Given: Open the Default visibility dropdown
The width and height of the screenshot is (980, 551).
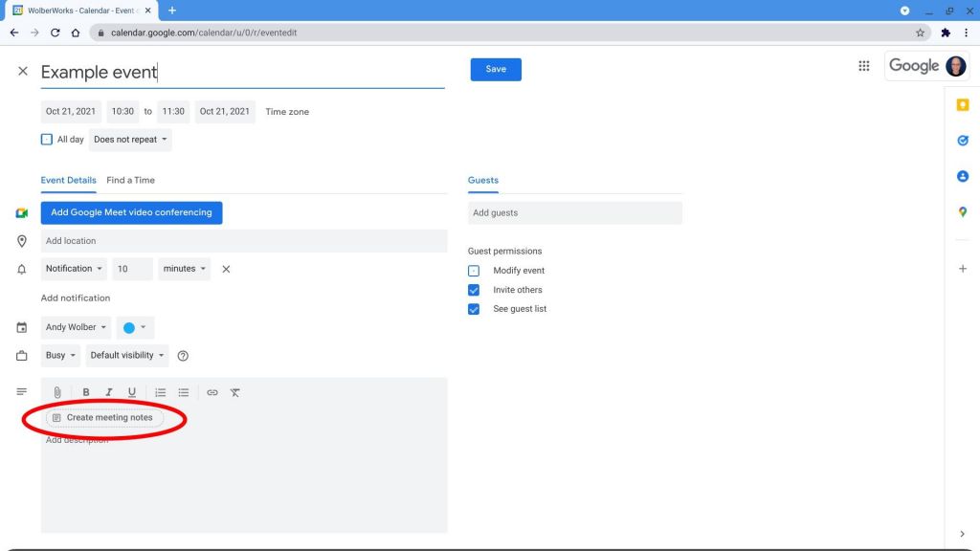Looking at the screenshot, I should click(127, 355).
